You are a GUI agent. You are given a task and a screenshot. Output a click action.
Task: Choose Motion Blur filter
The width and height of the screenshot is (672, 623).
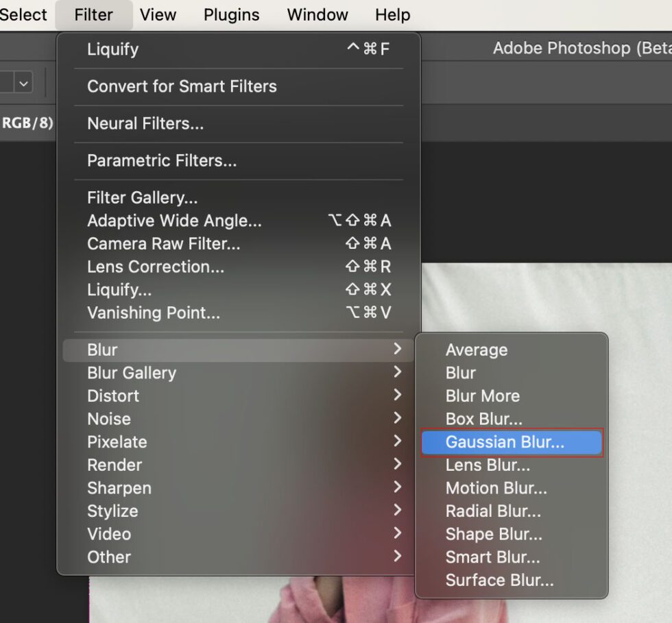point(496,488)
